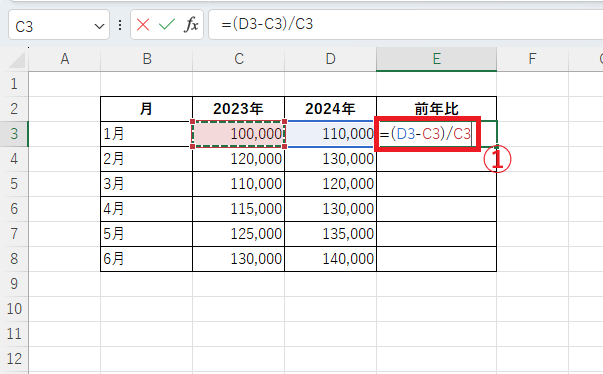Click the empty 前年比 cell for 2月
The image size is (603, 374).
click(436, 159)
